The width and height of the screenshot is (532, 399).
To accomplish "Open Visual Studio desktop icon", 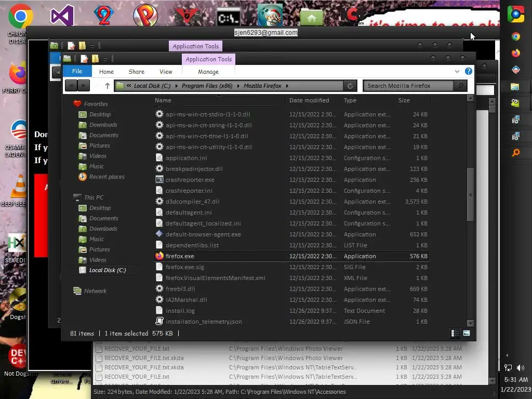I will [62, 15].
